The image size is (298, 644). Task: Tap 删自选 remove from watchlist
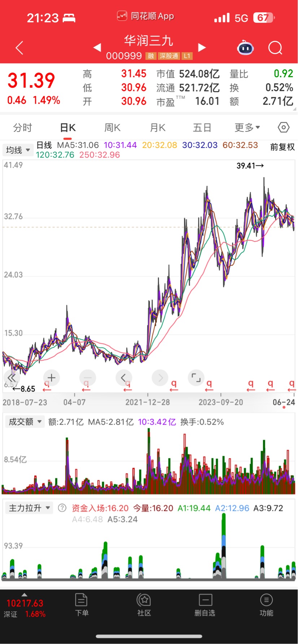click(205, 605)
